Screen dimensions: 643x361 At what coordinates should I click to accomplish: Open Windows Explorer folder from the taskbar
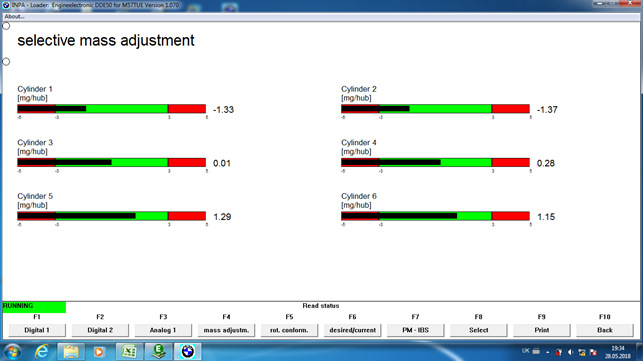pyautogui.click(x=71, y=352)
